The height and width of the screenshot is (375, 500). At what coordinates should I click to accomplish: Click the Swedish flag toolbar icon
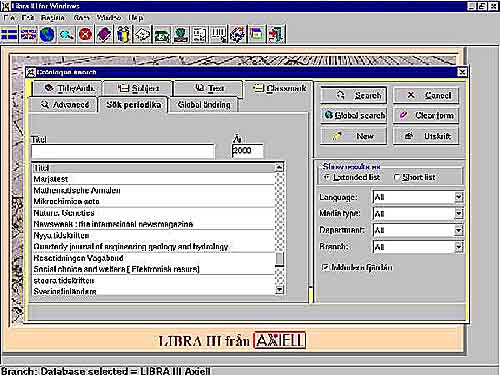9,34
